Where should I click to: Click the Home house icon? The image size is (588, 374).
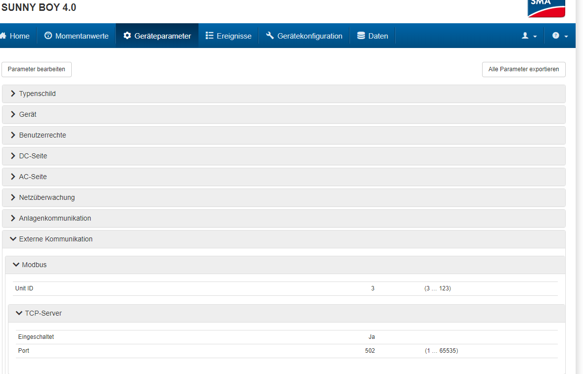(x=3, y=36)
